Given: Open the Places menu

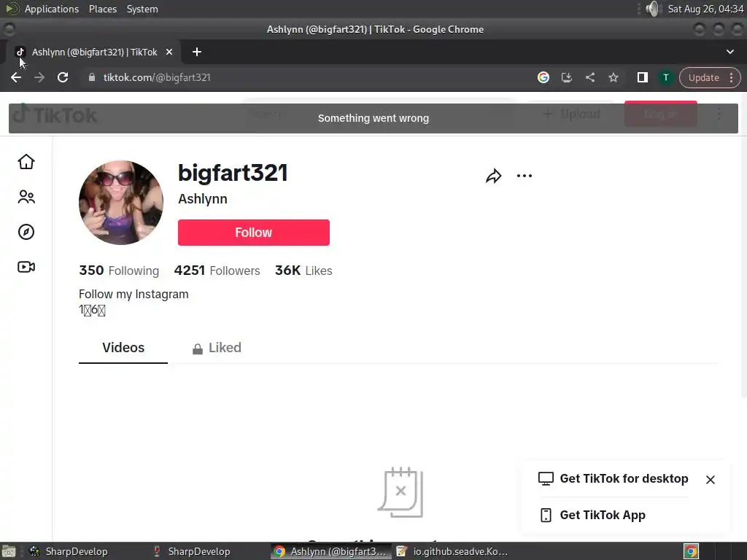Looking at the screenshot, I should [102, 9].
